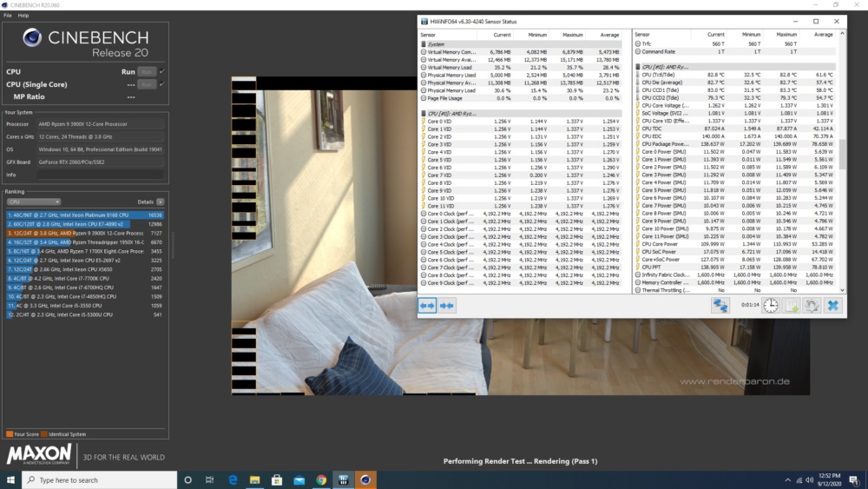This screenshot has height=489, width=868.
Task: Open Mail app from the taskbar
Action: 299,479
